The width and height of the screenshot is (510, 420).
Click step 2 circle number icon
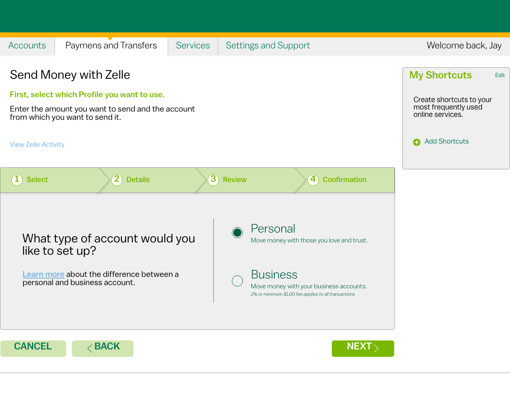117,180
